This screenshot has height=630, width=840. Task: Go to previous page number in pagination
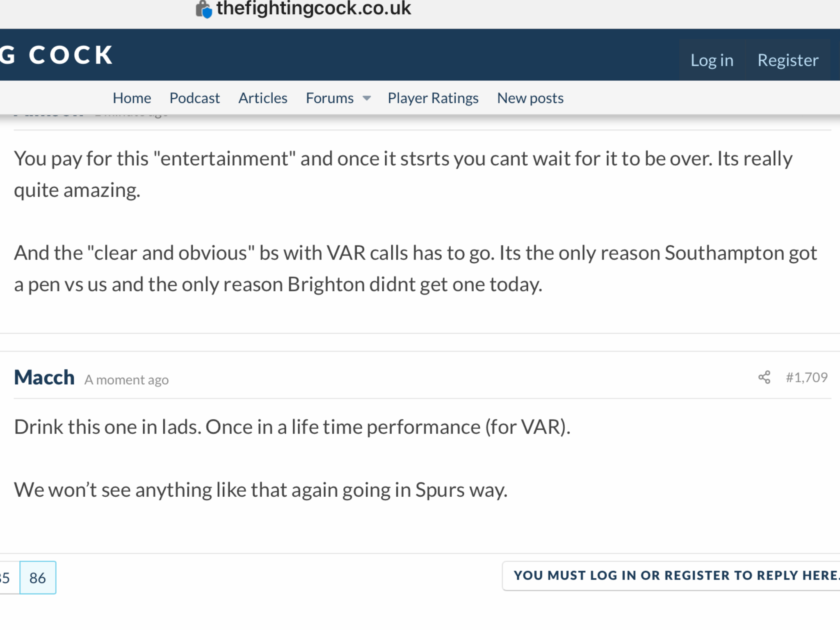(x=6, y=577)
